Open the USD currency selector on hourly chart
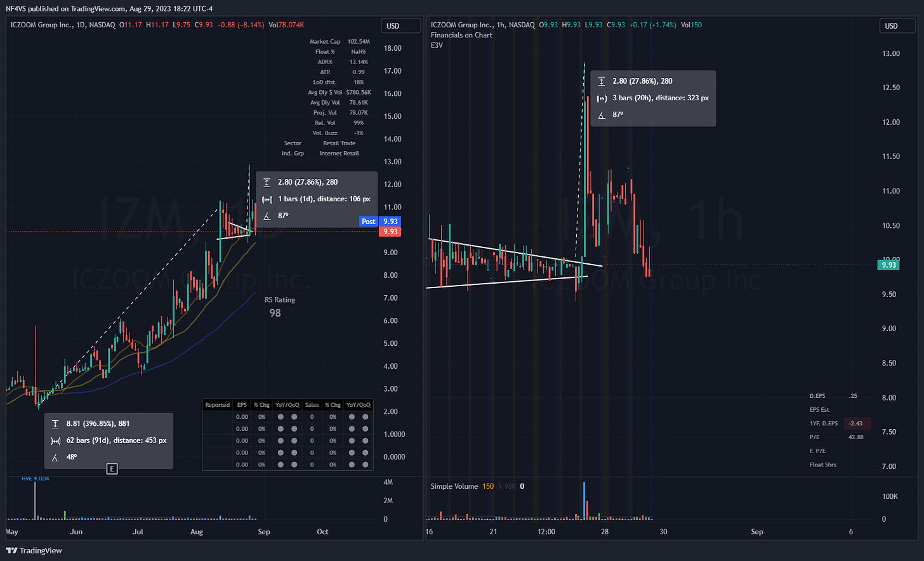The width and height of the screenshot is (924, 561). (x=899, y=25)
